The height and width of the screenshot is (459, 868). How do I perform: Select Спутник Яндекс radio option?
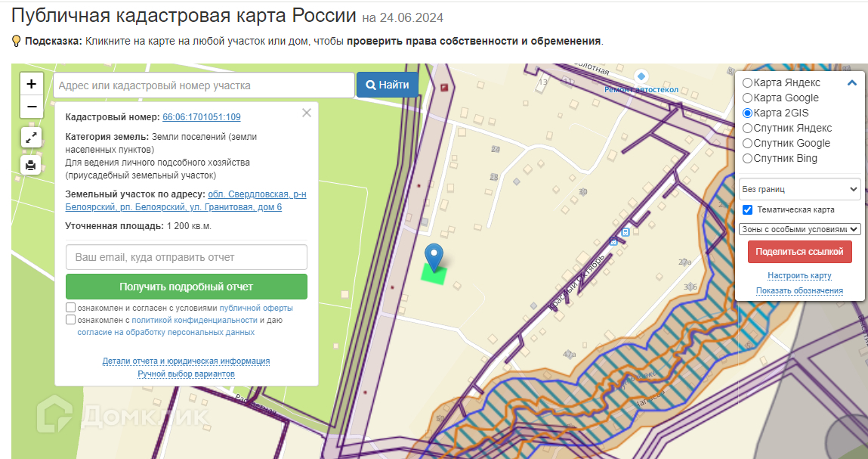747,128
